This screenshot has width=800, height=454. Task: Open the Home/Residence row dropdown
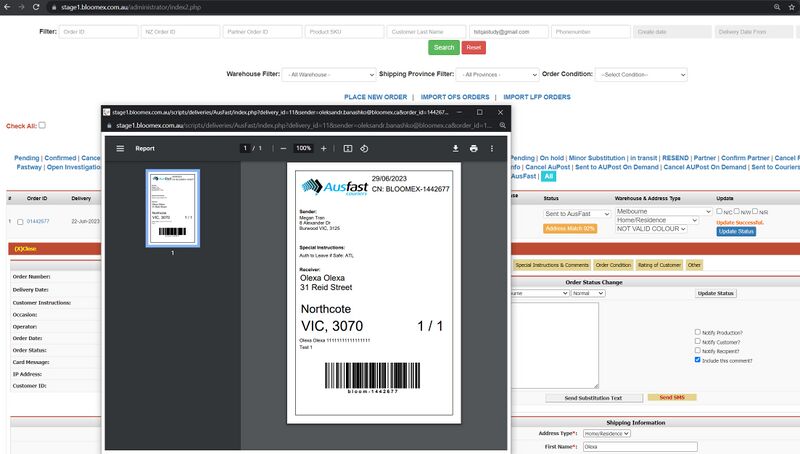(x=657, y=220)
